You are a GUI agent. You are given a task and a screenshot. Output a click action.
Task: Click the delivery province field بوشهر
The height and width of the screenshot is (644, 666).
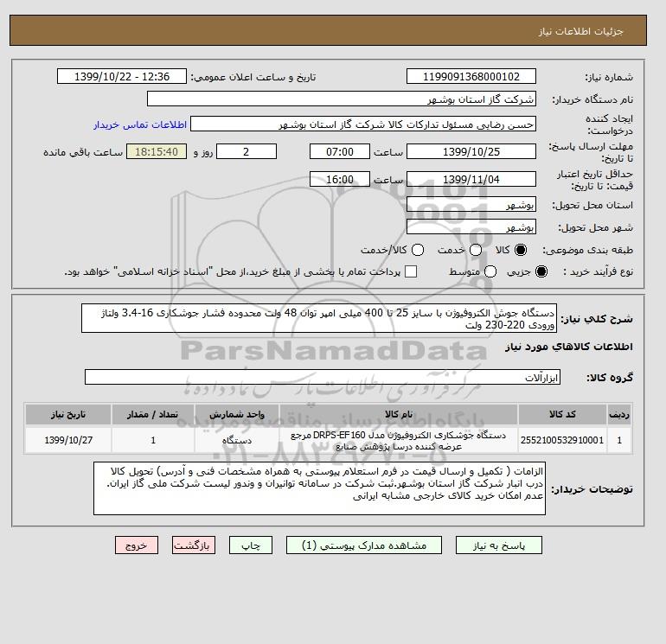tap(471, 205)
